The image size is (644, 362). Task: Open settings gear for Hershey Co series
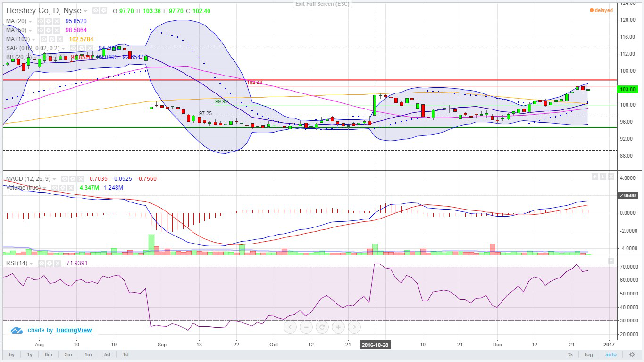104,10
